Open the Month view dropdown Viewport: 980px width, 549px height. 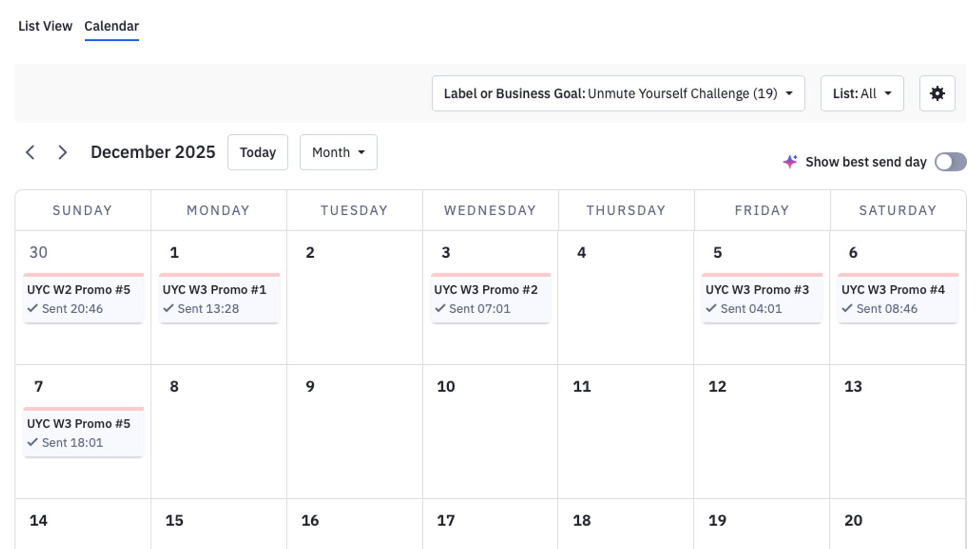tap(338, 152)
